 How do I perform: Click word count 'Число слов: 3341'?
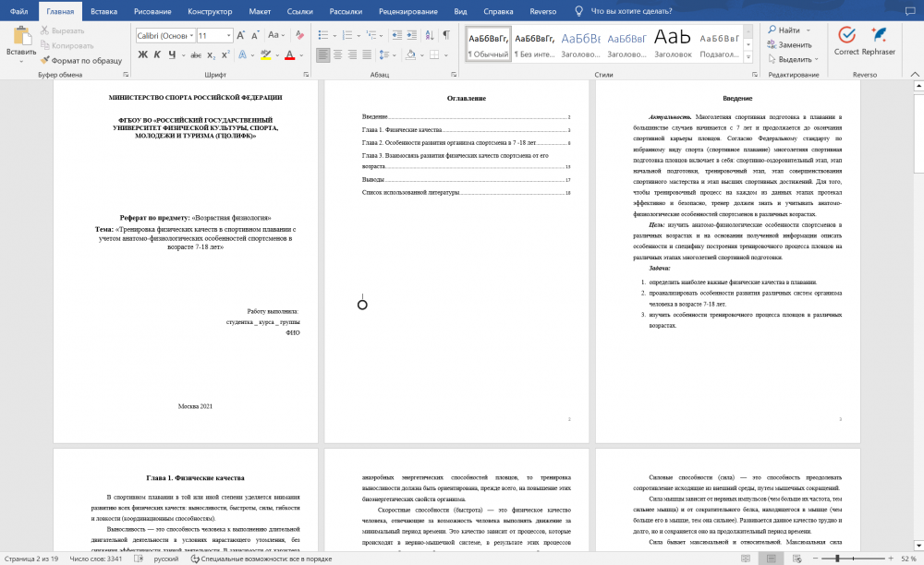95,559
